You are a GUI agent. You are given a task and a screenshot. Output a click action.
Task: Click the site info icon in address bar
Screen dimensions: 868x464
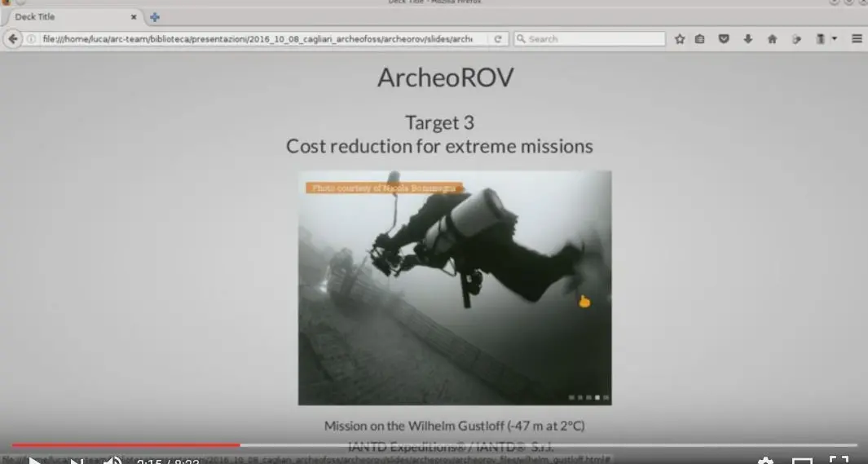tap(32, 39)
